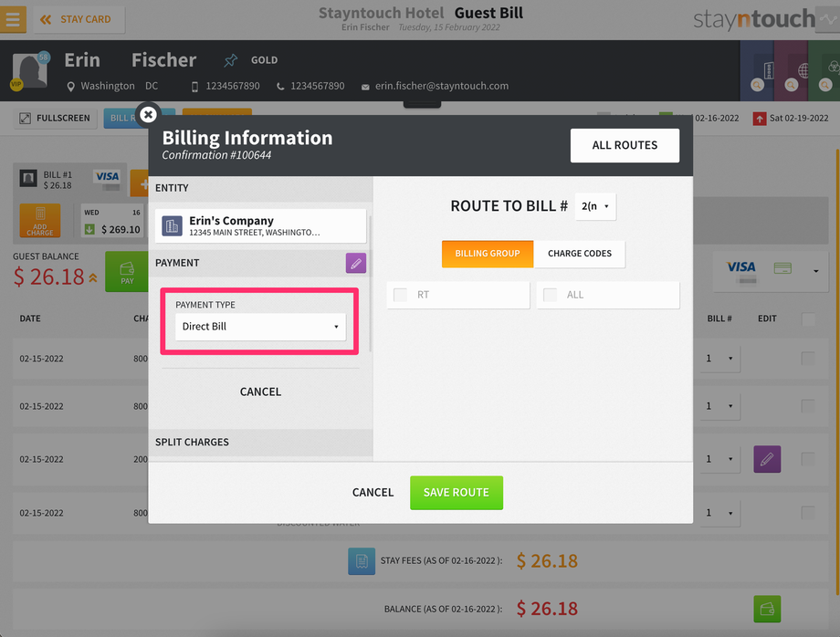Screen dimensions: 840x637
Task: Click the red departure arrow icon
Action: [759, 119]
